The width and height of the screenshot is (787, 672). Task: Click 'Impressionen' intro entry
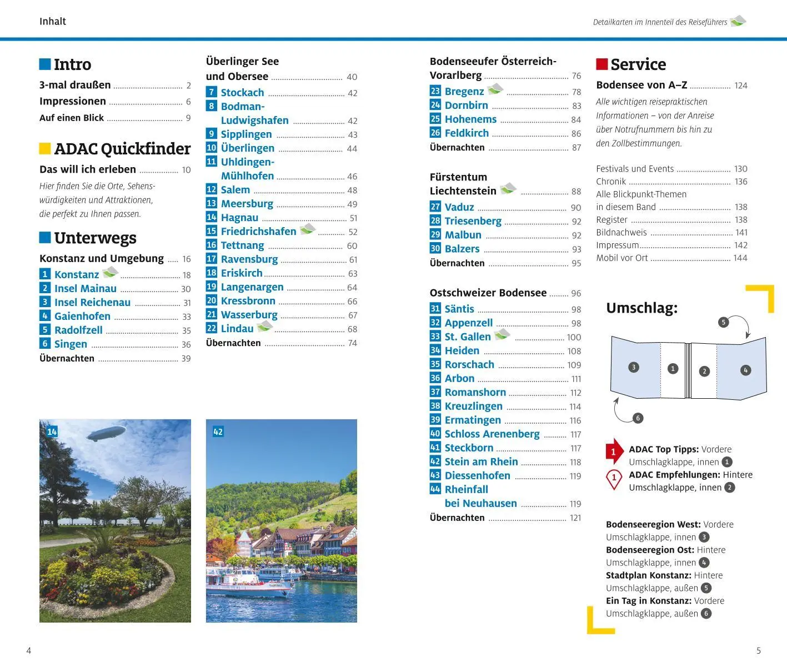(115, 102)
